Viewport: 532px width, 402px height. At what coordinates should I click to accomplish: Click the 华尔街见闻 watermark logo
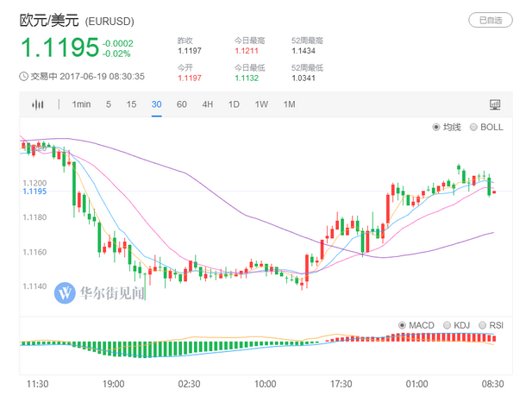[101, 292]
